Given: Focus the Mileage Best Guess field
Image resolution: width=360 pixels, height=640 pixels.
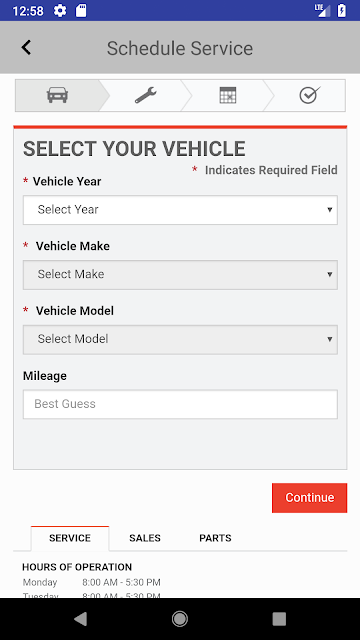Looking at the screenshot, I should (180, 404).
